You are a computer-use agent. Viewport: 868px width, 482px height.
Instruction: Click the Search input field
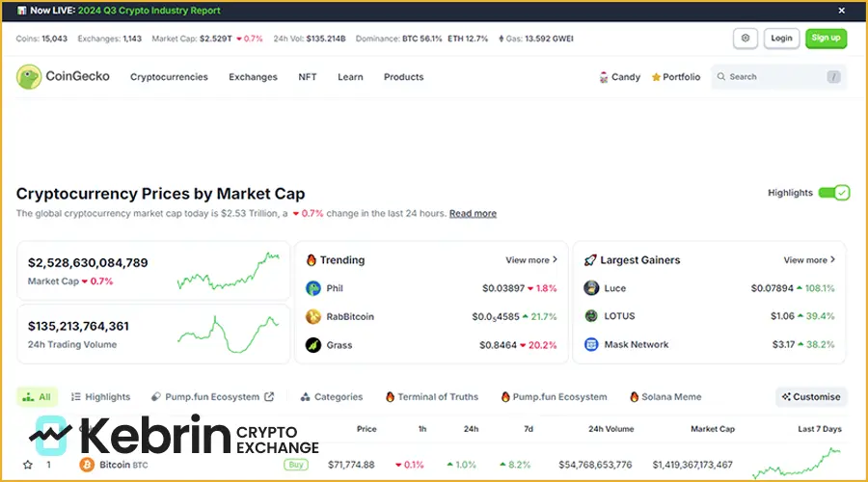coord(779,77)
